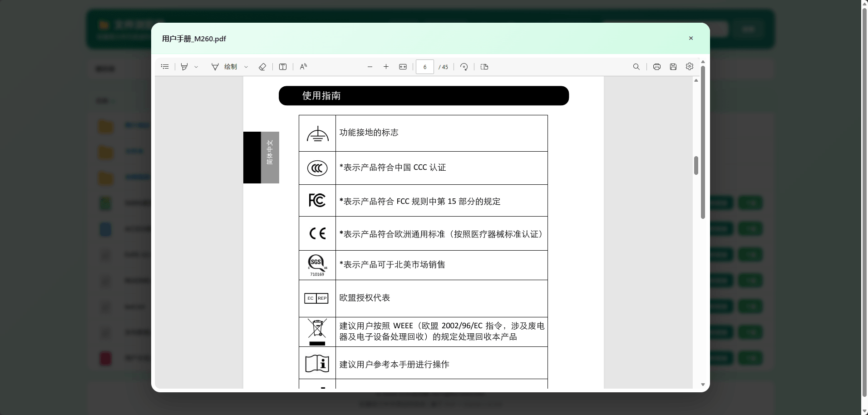Click the text *表示产品符合中国 CCC 认证
Viewport: 868px width, 415px height.
[393, 168]
